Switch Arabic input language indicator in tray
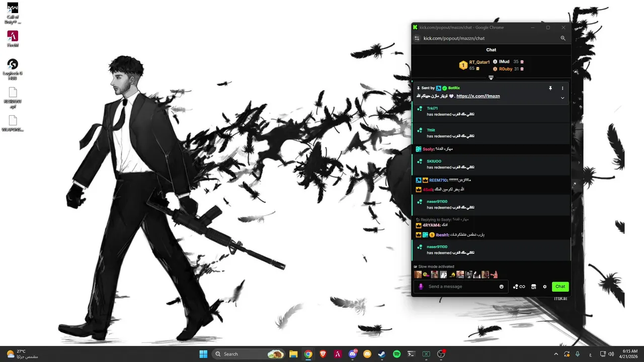644x362 pixels. 590,354
